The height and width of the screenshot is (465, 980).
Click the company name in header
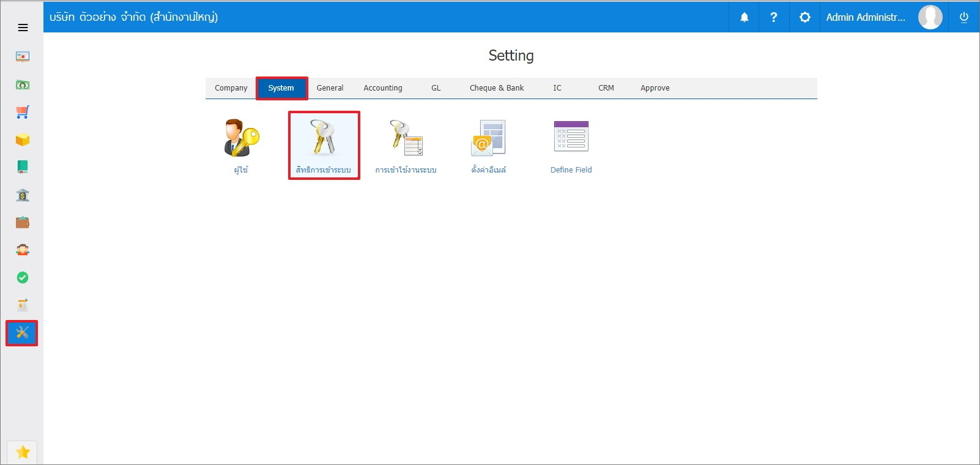tap(134, 17)
